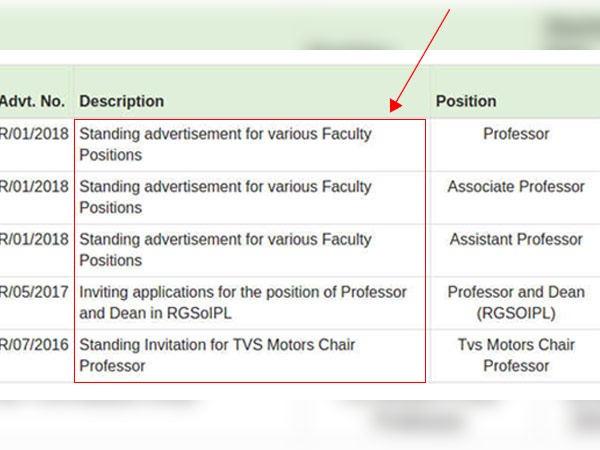Click Standing advertisement description in Associate Professor row
Screen dimensions: 600x450
(225, 198)
